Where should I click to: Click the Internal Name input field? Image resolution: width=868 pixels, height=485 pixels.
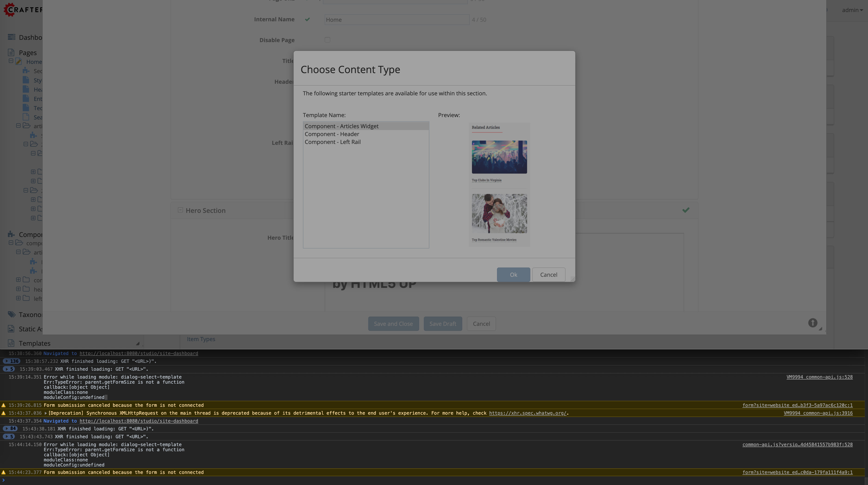click(x=396, y=19)
